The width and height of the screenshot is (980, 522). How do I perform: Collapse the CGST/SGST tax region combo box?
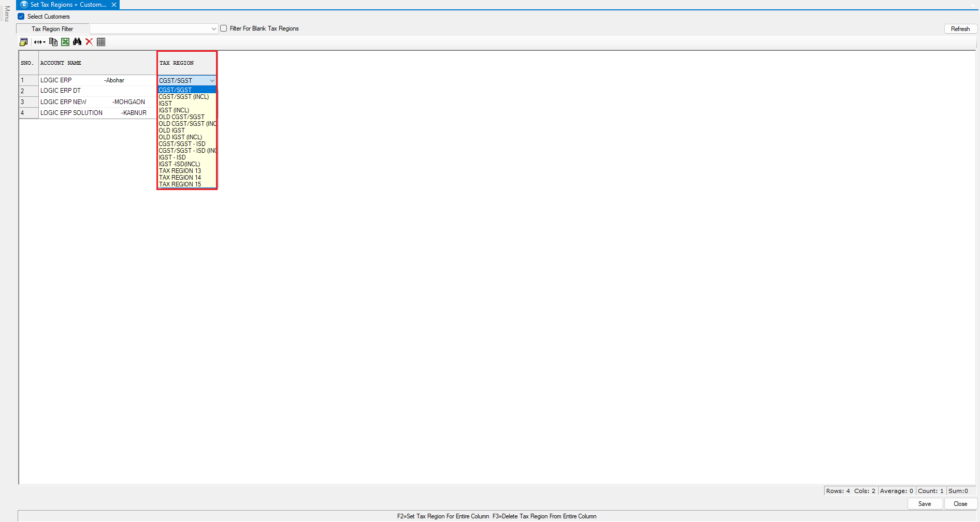pyautogui.click(x=212, y=81)
